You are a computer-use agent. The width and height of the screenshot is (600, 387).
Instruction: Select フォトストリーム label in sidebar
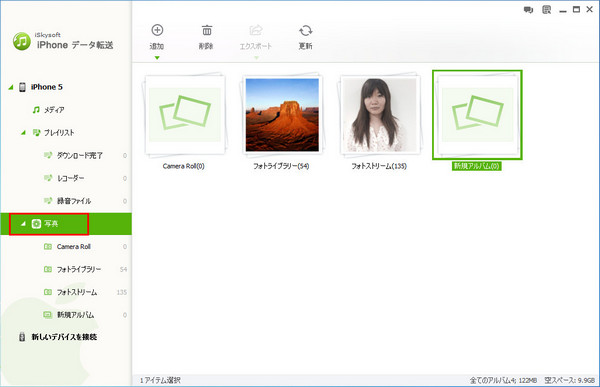click(x=77, y=292)
